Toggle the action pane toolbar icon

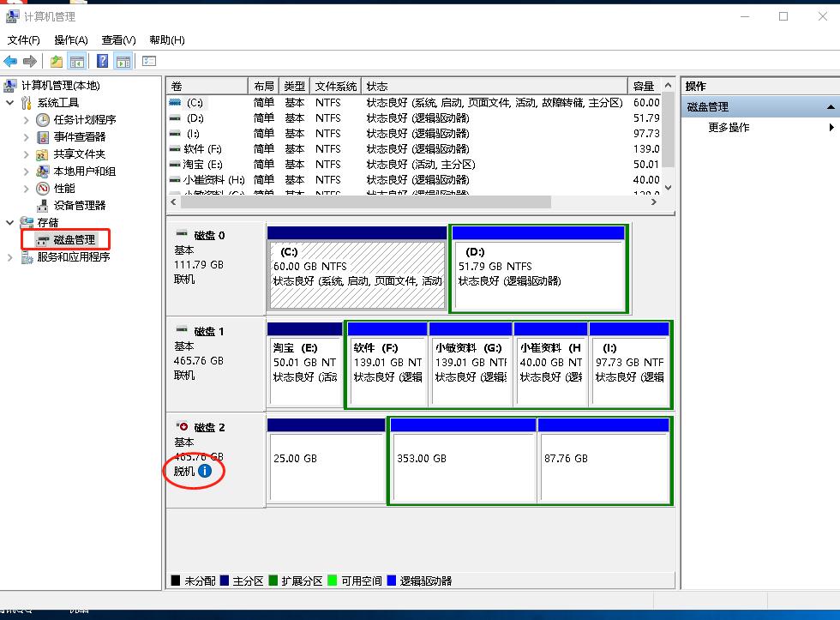tap(123, 61)
